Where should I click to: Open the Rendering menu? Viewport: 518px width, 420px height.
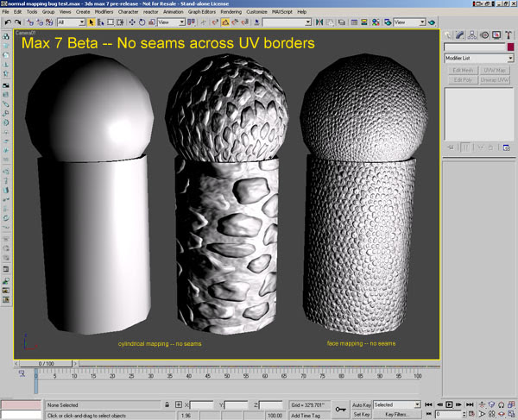[x=231, y=11]
